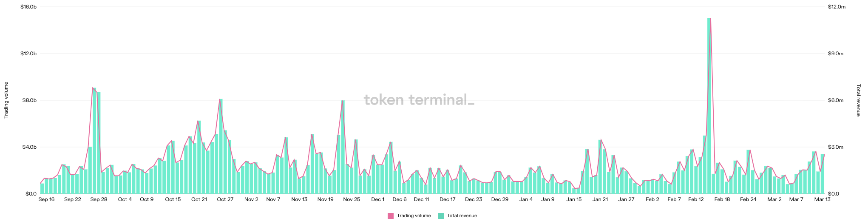Image resolution: width=868 pixels, height=224 pixels.
Task: Click the Oct 27 date label
Action: tap(225, 199)
